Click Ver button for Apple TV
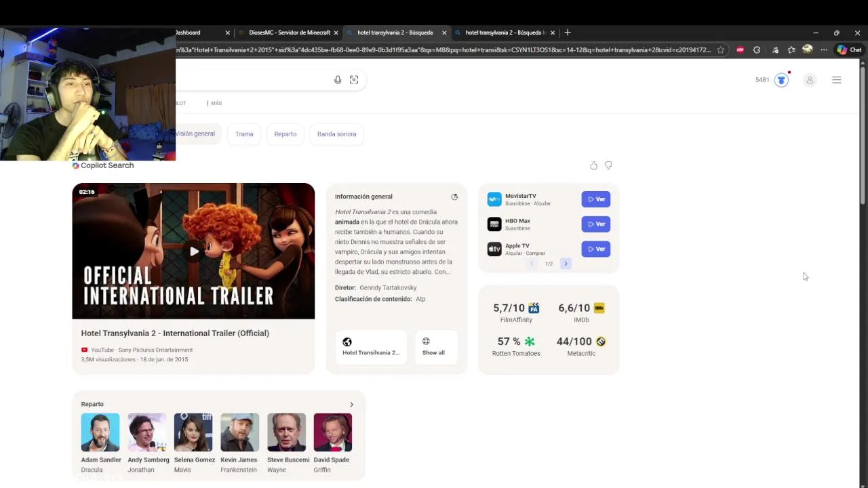 596,249
